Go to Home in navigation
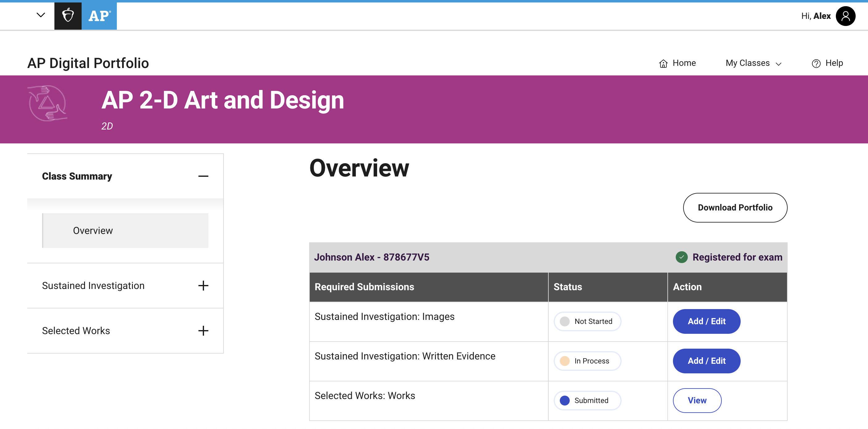Viewport: 868px width, 429px height. (677, 63)
